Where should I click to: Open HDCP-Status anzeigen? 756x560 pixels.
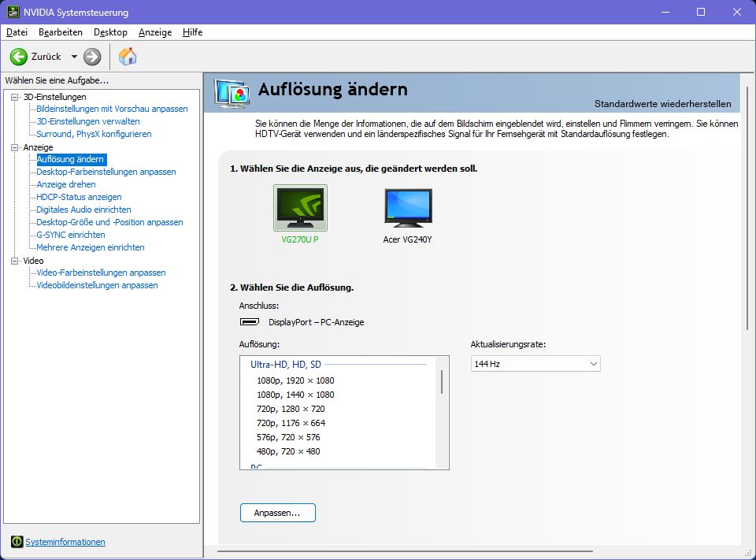79,197
